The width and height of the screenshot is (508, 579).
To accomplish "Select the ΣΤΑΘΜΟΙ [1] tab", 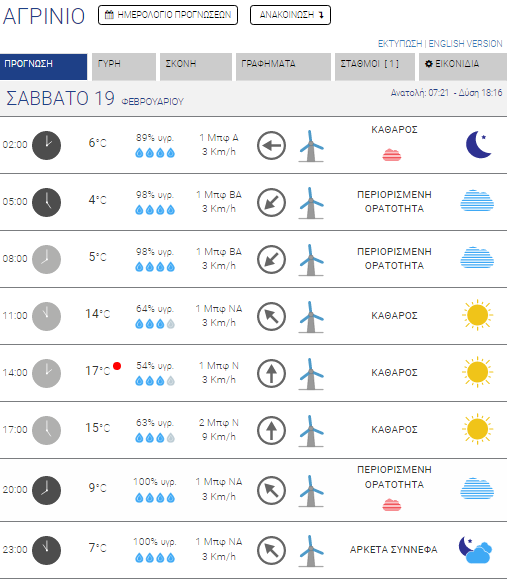I will pyautogui.click(x=375, y=66).
